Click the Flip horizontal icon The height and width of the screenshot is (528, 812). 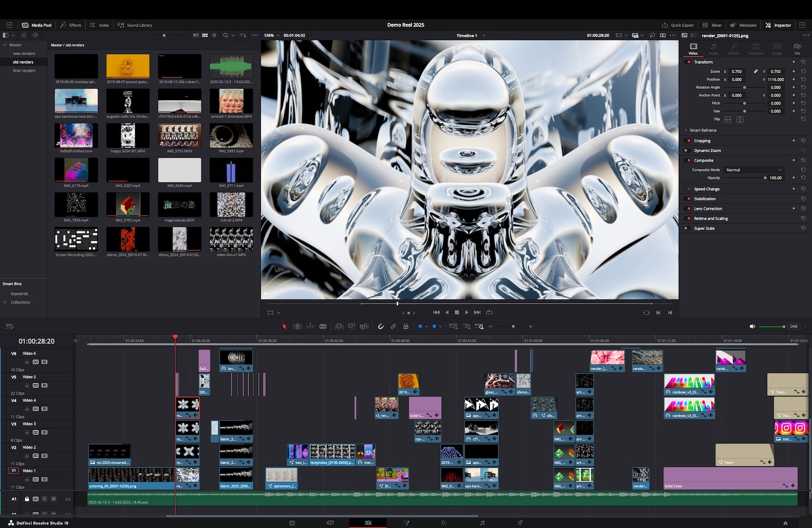pyautogui.click(x=728, y=119)
